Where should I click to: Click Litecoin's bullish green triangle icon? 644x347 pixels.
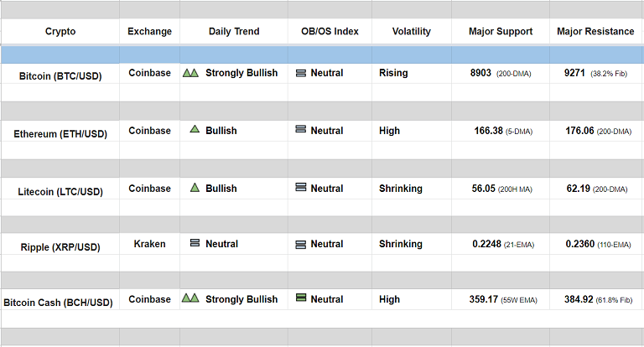click(x=195, y=188)
